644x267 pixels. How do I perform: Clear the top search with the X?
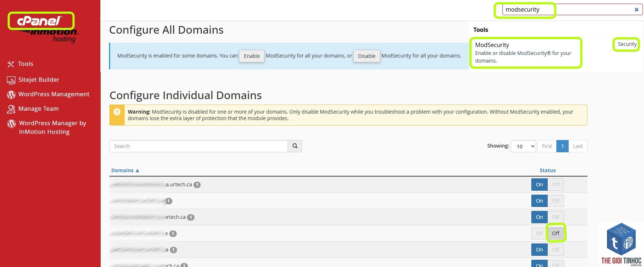[636, 10]
